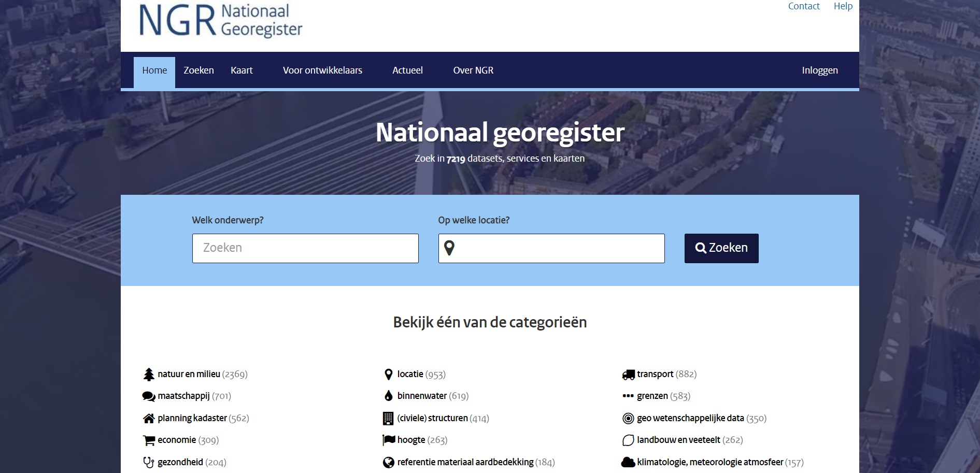980x473 pixels.
Task: Select the speech bubble icon next to maatschappij
Action: click(x=149, y=396)
